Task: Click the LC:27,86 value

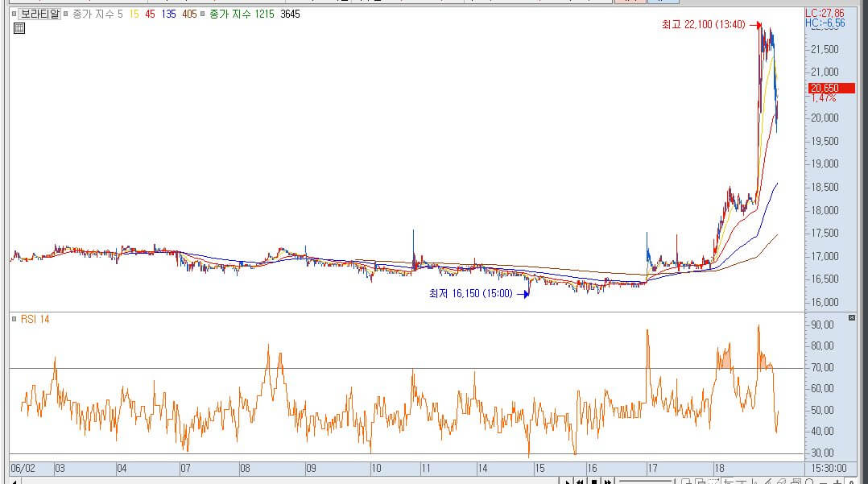Action: (x=825, y=13)
